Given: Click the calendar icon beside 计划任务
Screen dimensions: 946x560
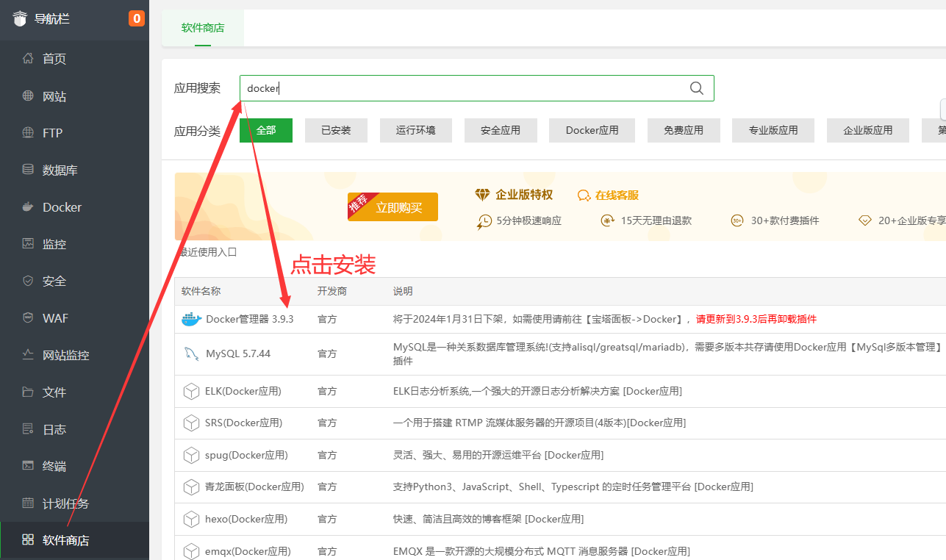Looking at the screenshot, I should (28, 503).
